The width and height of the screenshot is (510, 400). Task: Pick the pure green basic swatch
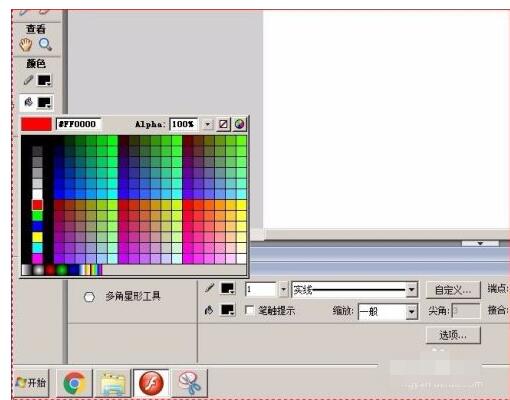click(37, 216)
